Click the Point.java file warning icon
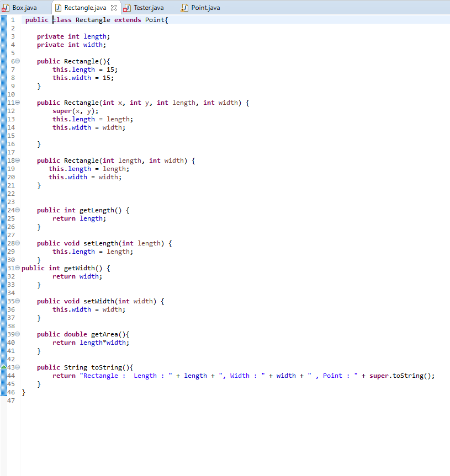Screen dimensions: 450x476 (184, 8)
